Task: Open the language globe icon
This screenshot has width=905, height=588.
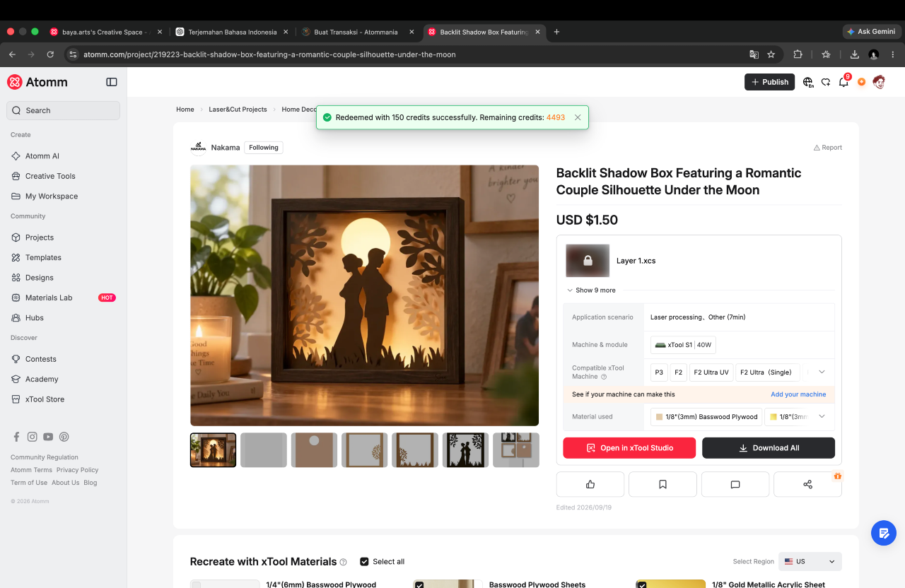Action: click(x=808, y=82)
